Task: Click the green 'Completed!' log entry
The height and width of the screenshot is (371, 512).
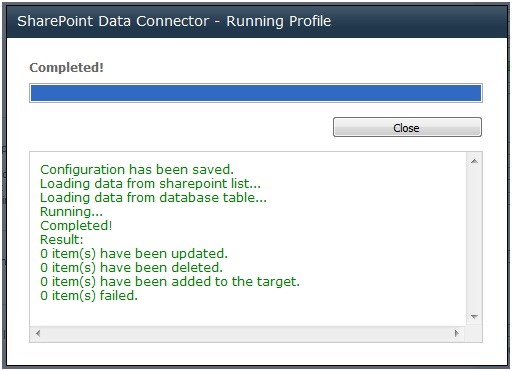Action: (x=76, y=226)
